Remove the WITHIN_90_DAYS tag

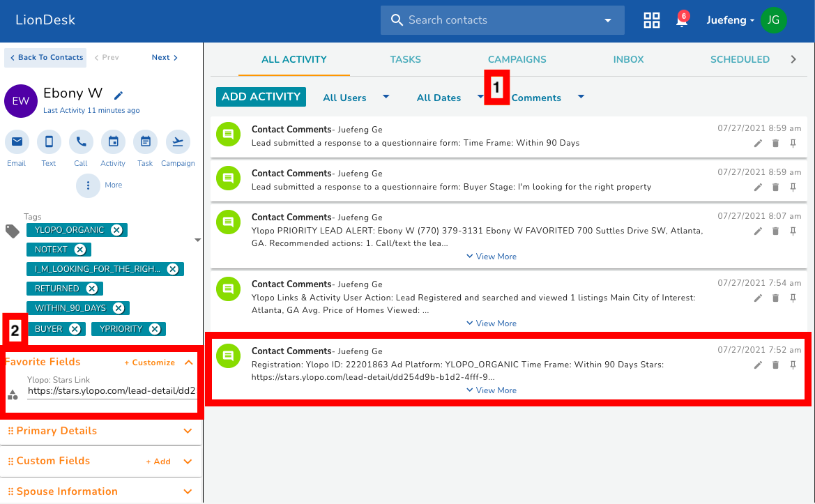pos(119,308)
